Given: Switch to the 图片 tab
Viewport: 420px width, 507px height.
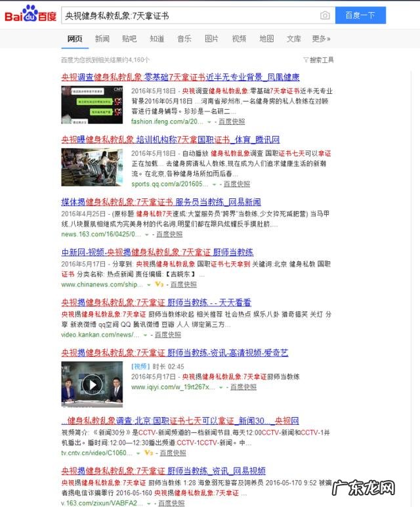Looking at the screenshot, I should [211, 39].
